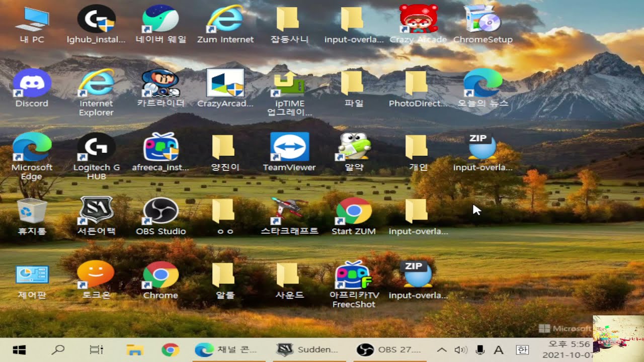Open 알약 antivirus shortcut
The width and height of the screenshot is (644, 362).
tap(354, 153)
